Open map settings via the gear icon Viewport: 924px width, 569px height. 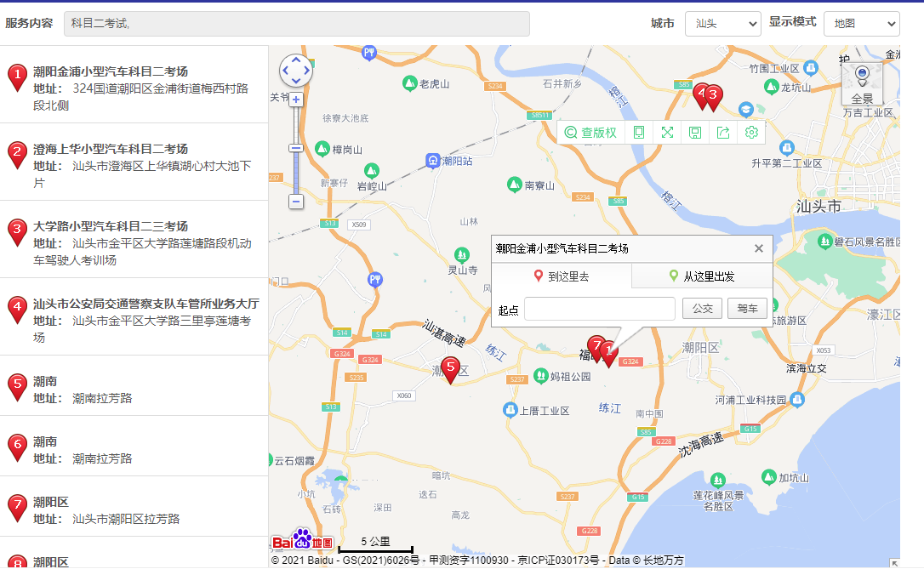[x=750, y=132]
